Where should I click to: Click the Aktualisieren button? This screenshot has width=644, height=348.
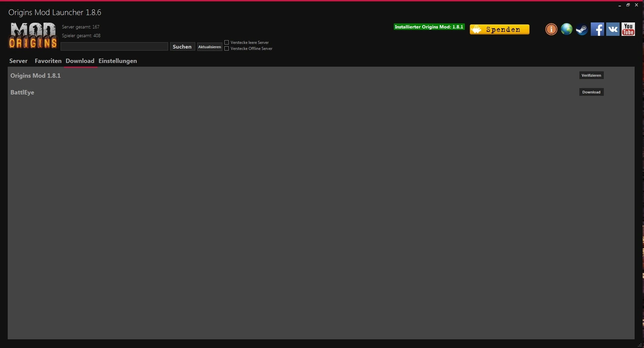pos(210,47)
